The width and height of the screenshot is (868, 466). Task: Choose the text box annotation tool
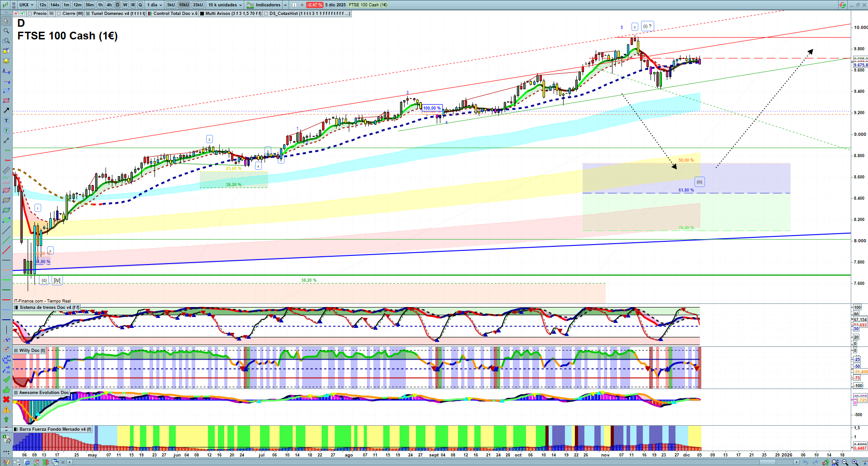(6, 120)
